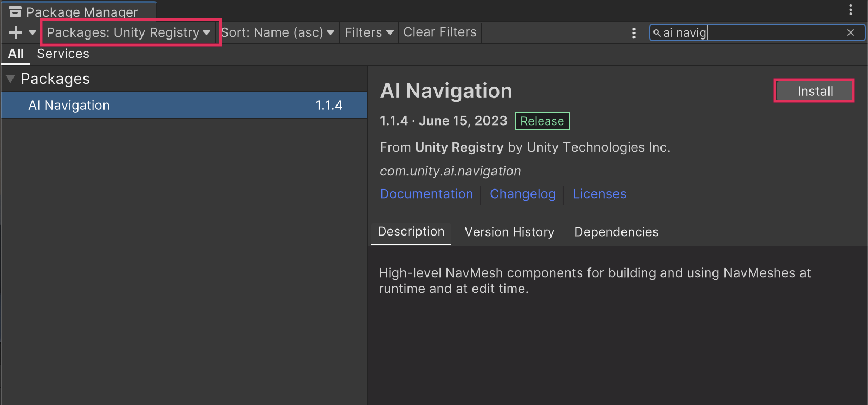This screenshot has height=405, width=868.
Task: Open the Packages: Unity Registry dropdown
Action: (128, 32)
